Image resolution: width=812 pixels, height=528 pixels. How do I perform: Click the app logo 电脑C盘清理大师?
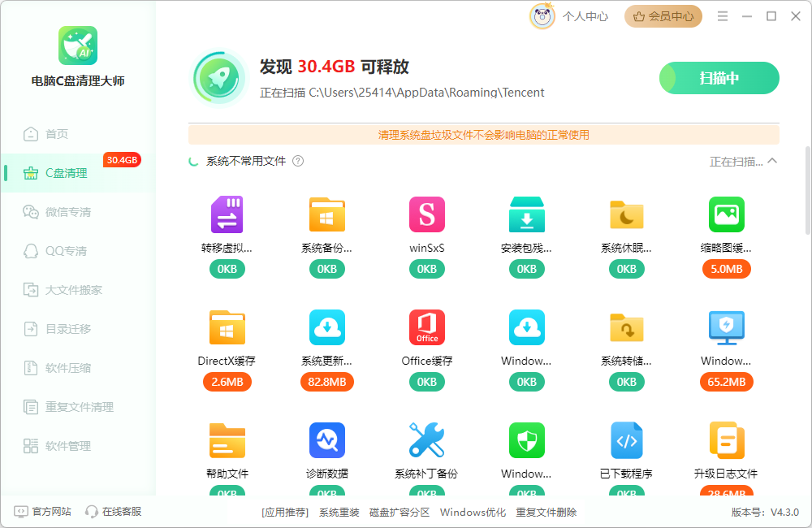click(78, 45)
